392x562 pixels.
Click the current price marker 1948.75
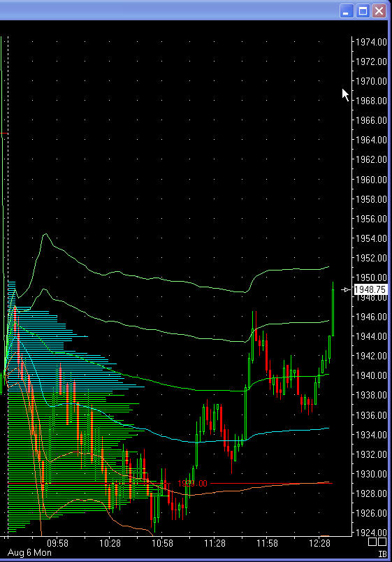[x=370, y=289]
